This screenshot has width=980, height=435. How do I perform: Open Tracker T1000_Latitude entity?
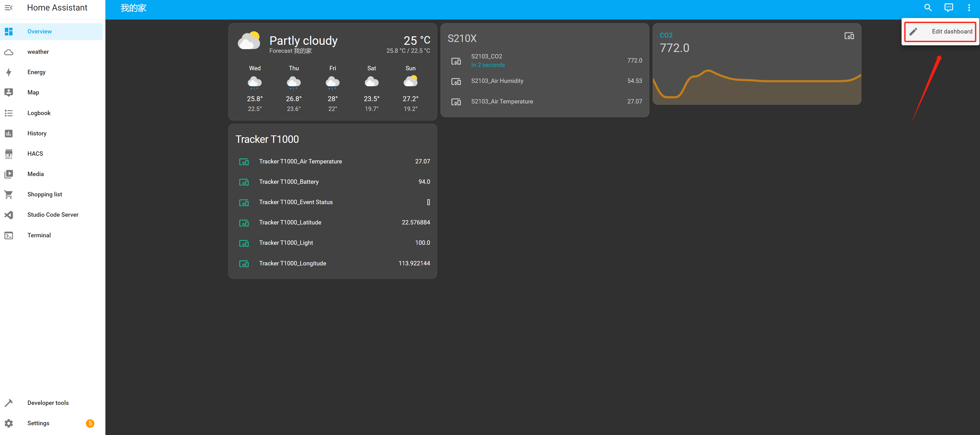pos(332,222)
